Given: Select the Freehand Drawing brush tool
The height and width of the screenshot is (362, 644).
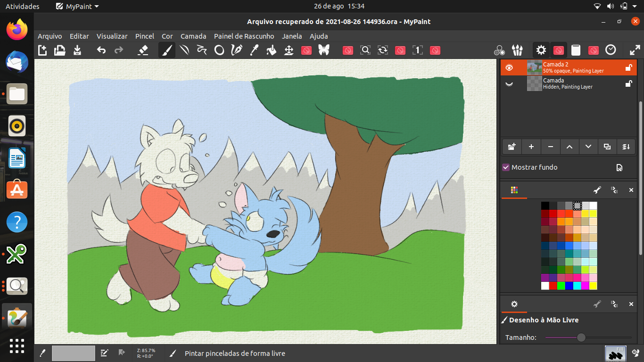Looking at the screenshot, I should tap(167, 50).
